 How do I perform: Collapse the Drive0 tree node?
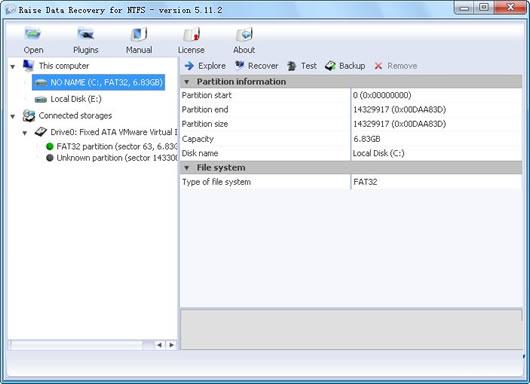coord(25,133)
